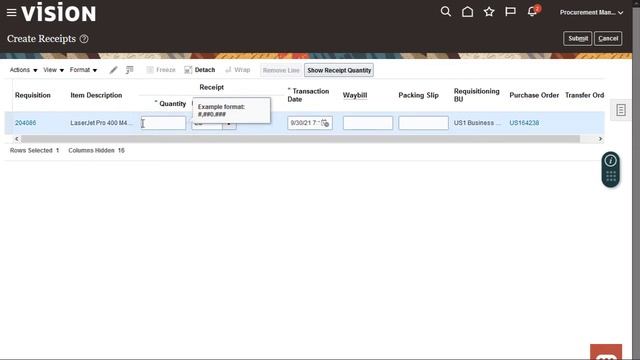This screenshot has height=360, width=640.
Task: Click the Packing Slip input field
Action: (423, 123)
